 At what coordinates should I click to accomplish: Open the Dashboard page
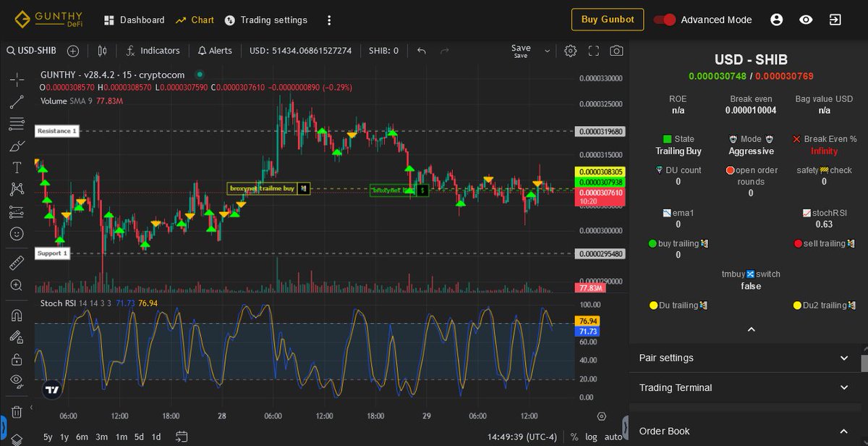click(134, 20)
